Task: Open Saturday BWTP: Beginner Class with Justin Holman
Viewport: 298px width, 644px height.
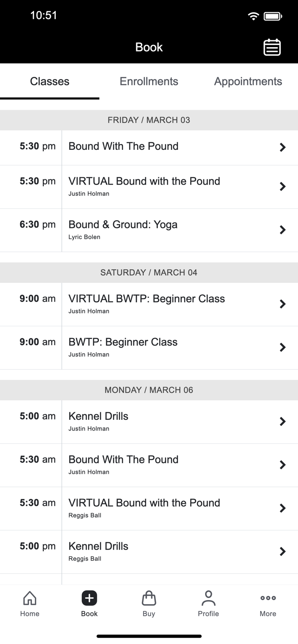Action: coord(123,347)
